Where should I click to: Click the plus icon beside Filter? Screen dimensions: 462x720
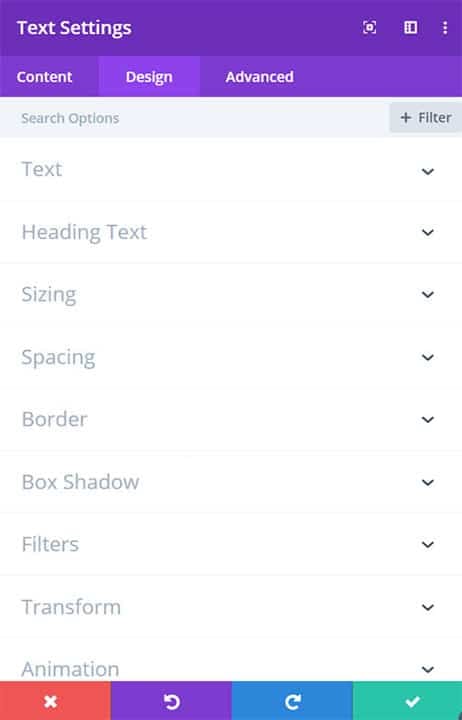tap(405, 118)
